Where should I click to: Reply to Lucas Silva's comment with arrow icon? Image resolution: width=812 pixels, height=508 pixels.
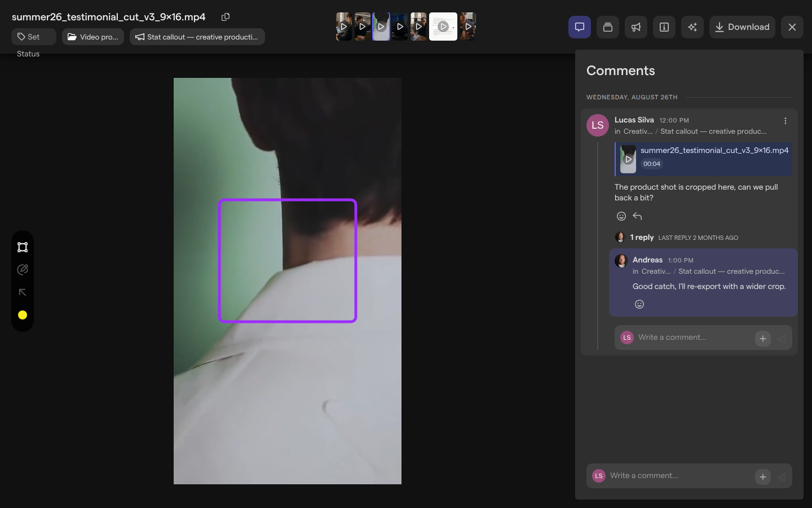click(x=637, y=216)
